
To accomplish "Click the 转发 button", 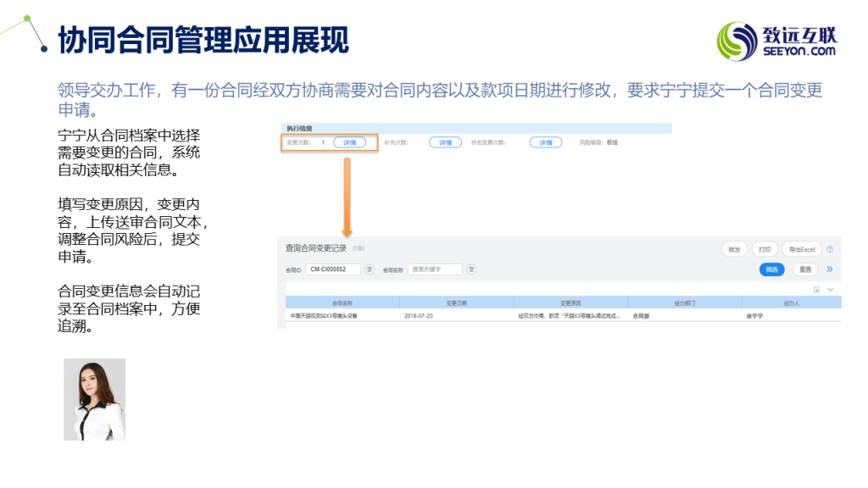I will 733,250.
